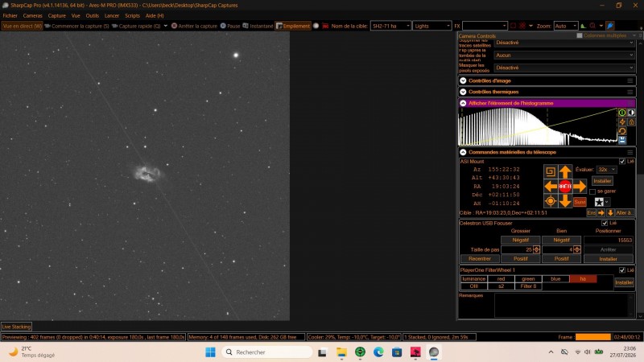Click the histogram save floppy icon
Image resolution: width=644 pixels, height=362 pixels.
tap(622, 140)
